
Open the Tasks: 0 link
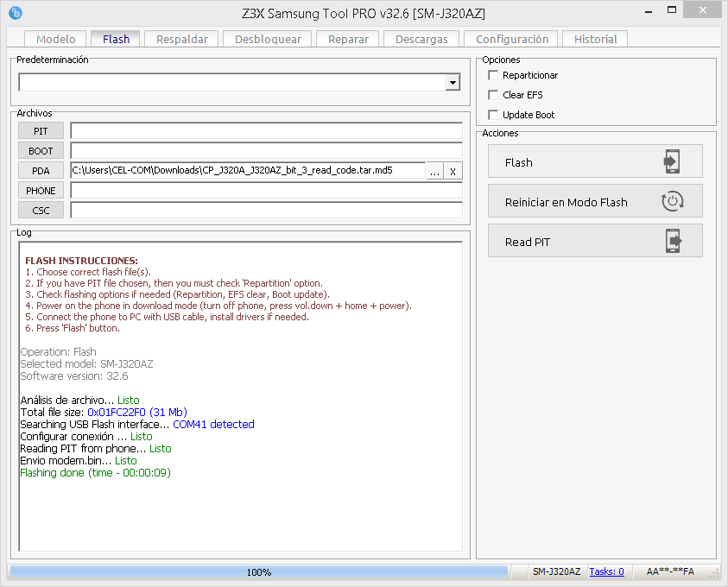point(606,571)
